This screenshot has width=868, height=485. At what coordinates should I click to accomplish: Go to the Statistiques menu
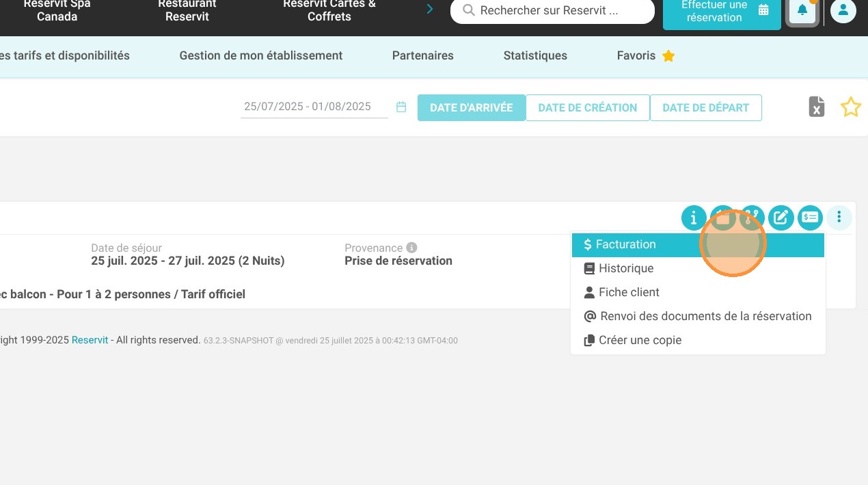535,55
